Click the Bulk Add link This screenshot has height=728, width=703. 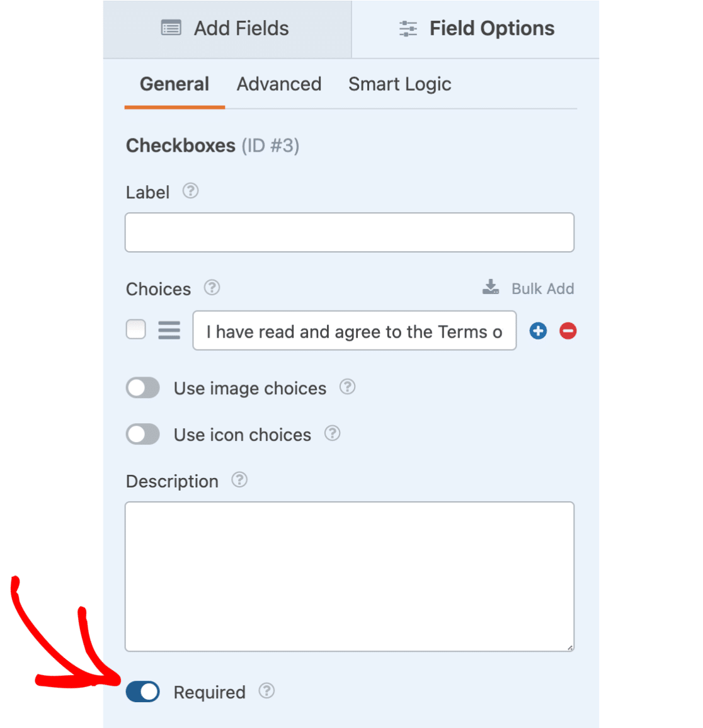tap(529, 288)
